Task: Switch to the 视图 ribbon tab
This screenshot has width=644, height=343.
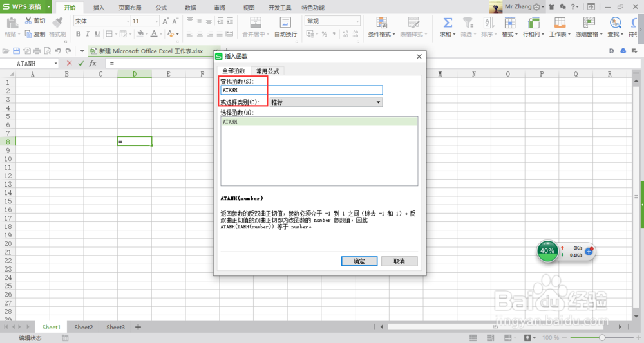Action: click(x=249, y=7)
